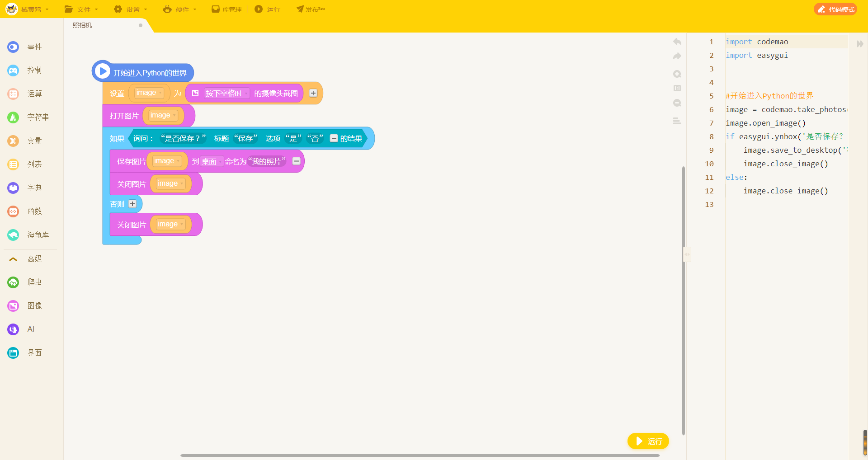Image resolution: width=868 pixels, height=460 pixels.
Task: Click the 如果 if block label
Action: [117, 138]
